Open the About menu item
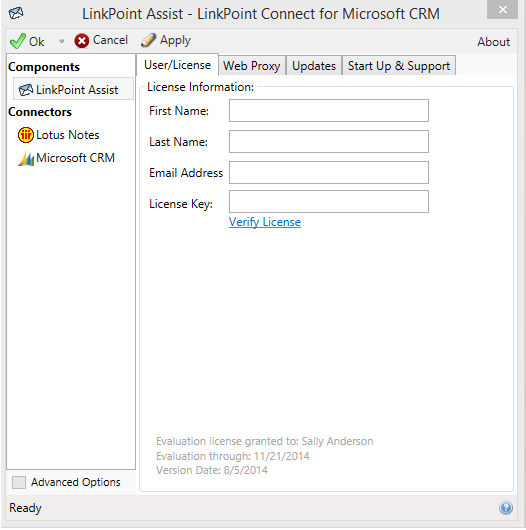The image size is (526, 530). coord(494,42)
